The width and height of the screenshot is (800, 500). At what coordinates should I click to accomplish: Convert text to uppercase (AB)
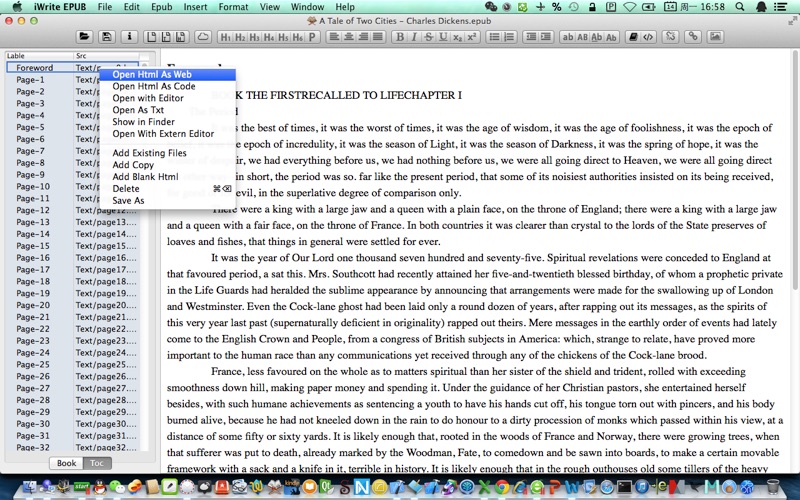582,37
